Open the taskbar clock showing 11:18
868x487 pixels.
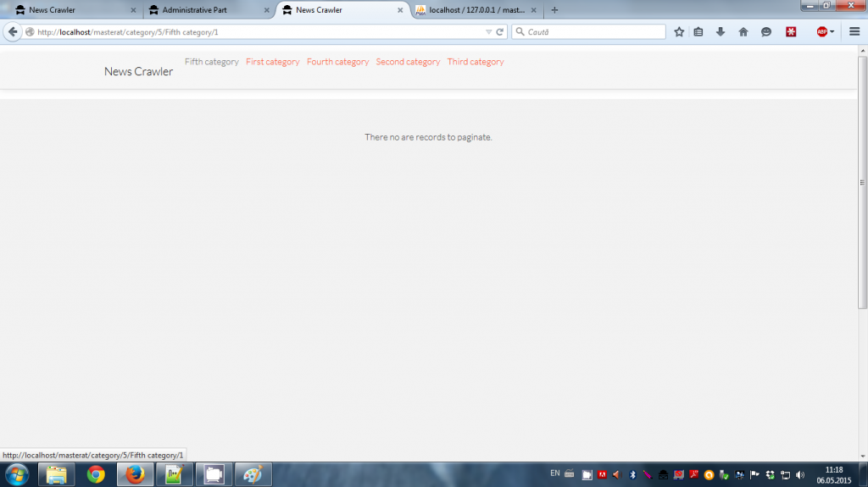[834, 475]
